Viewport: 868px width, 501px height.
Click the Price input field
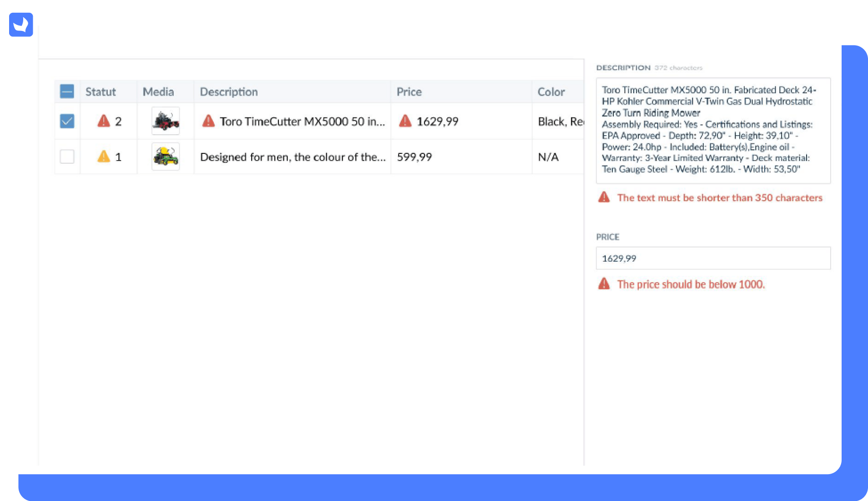[x=713, y=258]
